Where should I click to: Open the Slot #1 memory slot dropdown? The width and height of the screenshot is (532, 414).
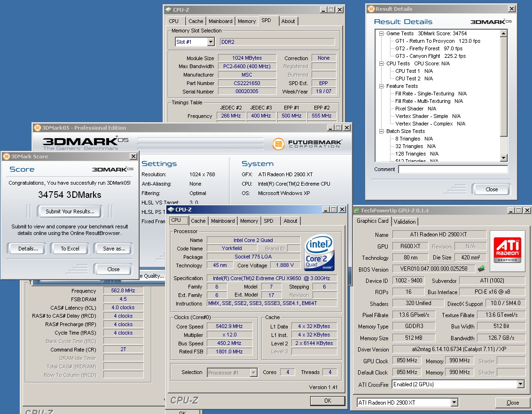click(x=211, y=42)
